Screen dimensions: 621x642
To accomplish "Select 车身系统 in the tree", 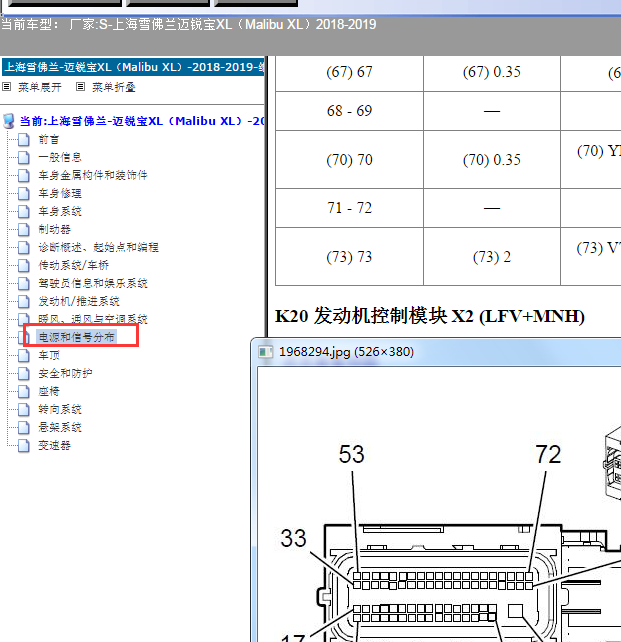I will (60, 212).
